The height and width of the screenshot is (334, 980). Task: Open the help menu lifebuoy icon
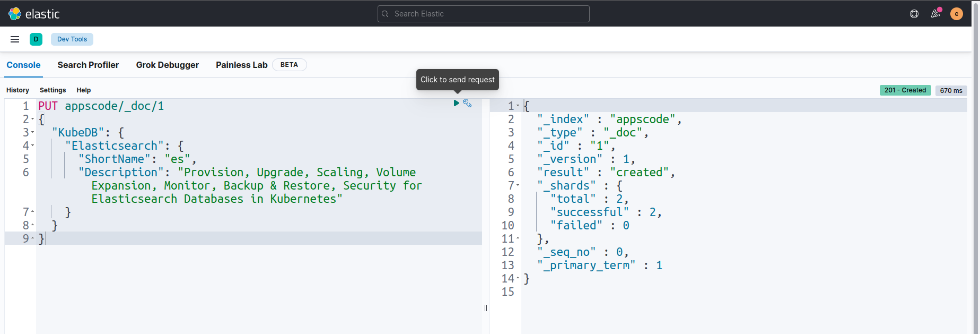[x=914, y=14]
